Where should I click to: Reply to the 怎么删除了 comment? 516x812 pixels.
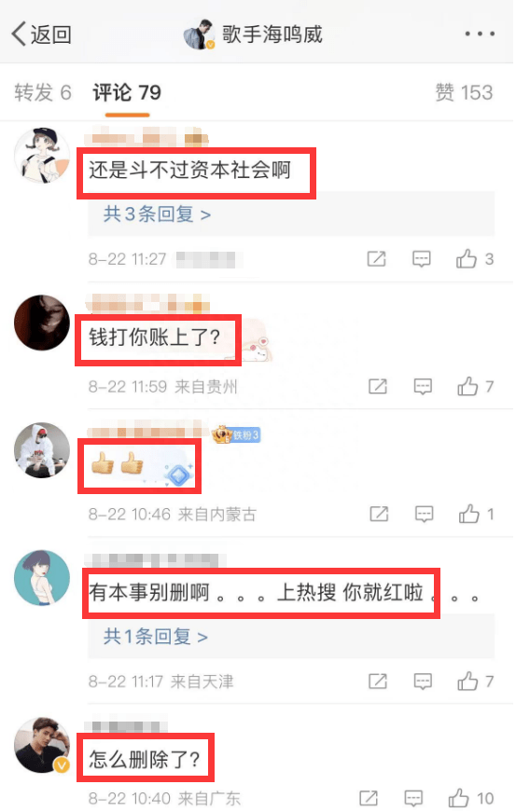(x=413, y=799)
